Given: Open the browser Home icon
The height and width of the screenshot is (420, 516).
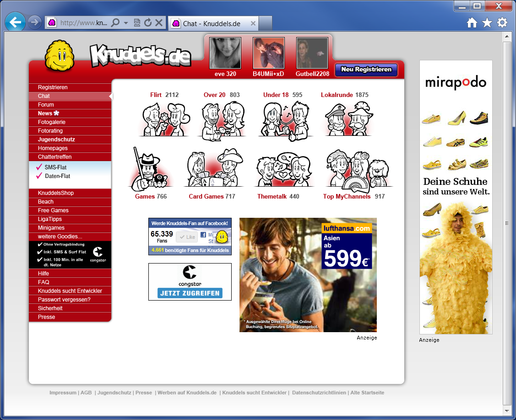Looking at the screenshot, I should (x=472, y=23).
